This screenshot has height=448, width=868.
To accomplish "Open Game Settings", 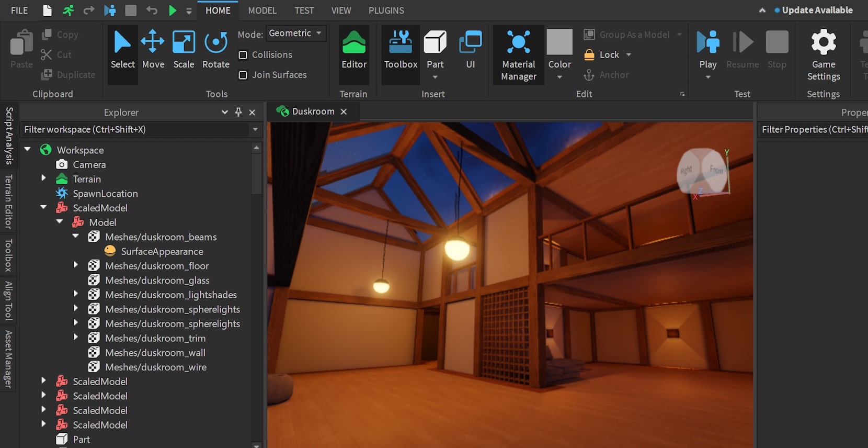I will (x=823, y=55).
